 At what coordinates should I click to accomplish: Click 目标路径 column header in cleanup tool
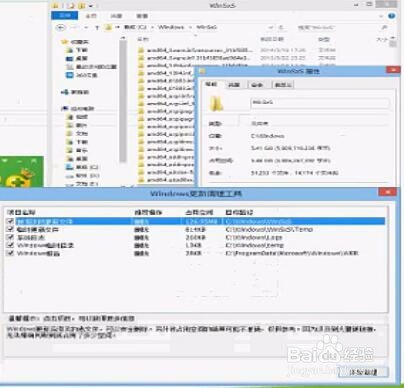(x=239, y=212)
